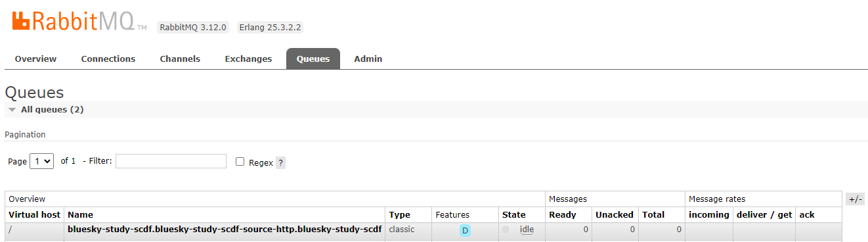
Task: Click the D durable feature badge
Action: pyautogui.click(x=465, y=230)
